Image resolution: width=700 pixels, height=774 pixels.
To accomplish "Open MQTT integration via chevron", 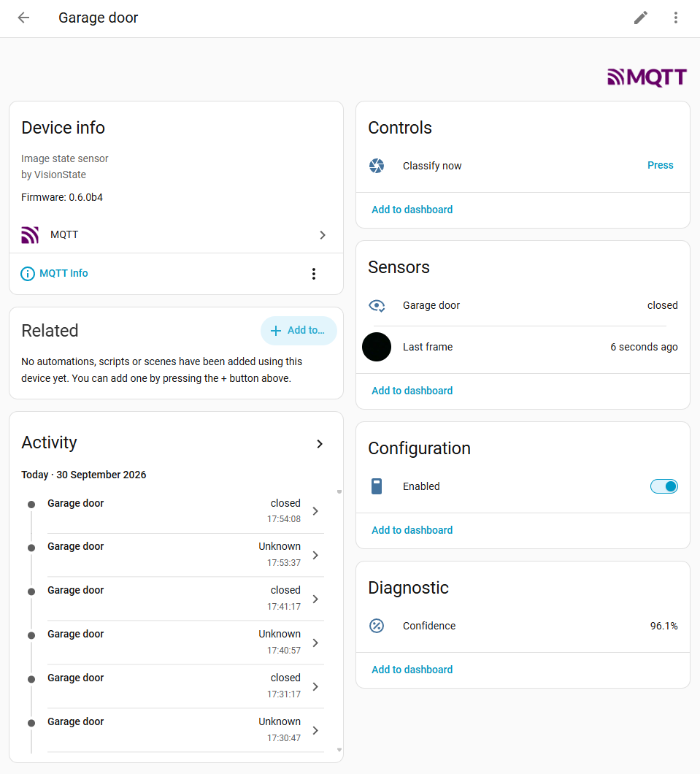I will tap(322, 235).
